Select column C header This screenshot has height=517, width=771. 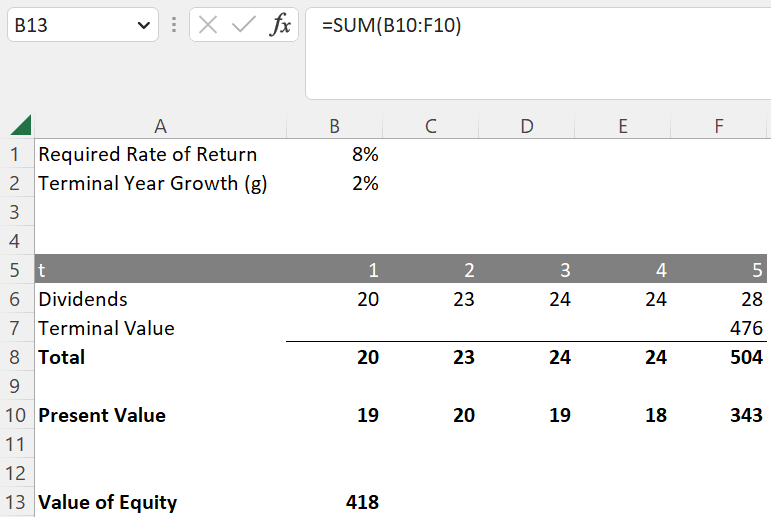[x=430, y=126]
